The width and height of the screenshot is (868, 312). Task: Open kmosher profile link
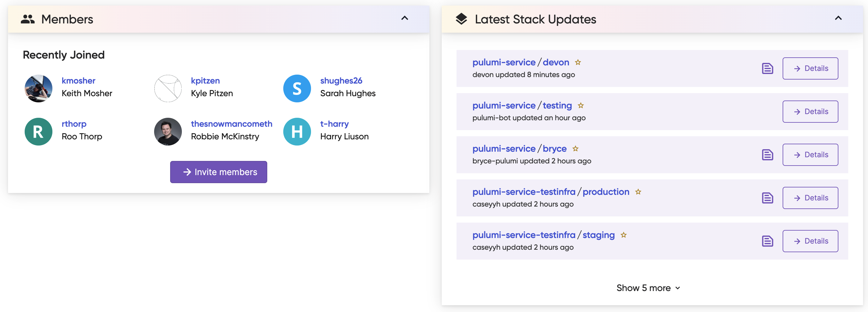(79, 80)
